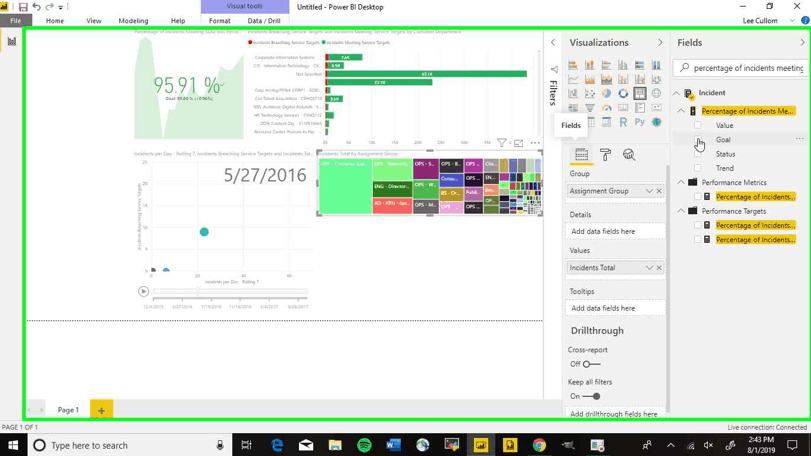This screenshot has height=456, width=811.
Task: Collapse the Performance Targets folder
Action: 681,211
